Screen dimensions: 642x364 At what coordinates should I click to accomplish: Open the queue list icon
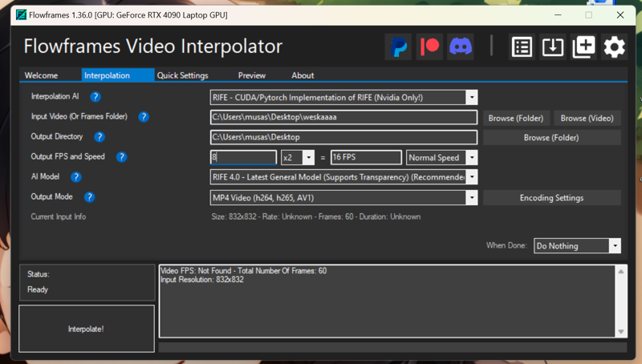[x=522, y=47]
